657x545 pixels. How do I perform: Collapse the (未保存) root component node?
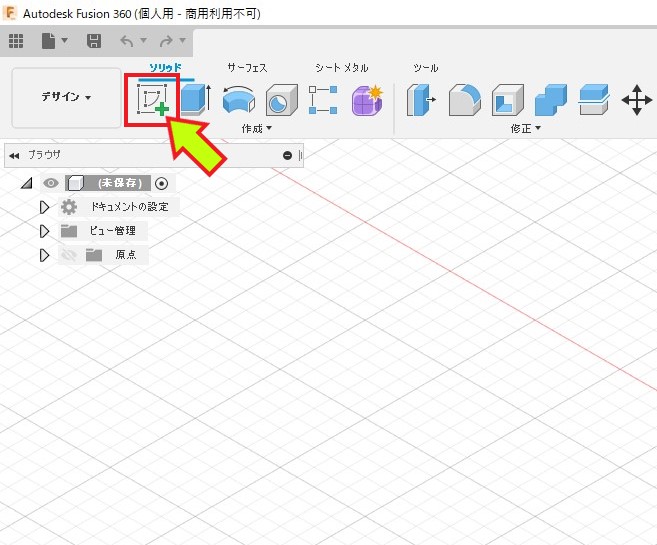[x=27, y=183]
